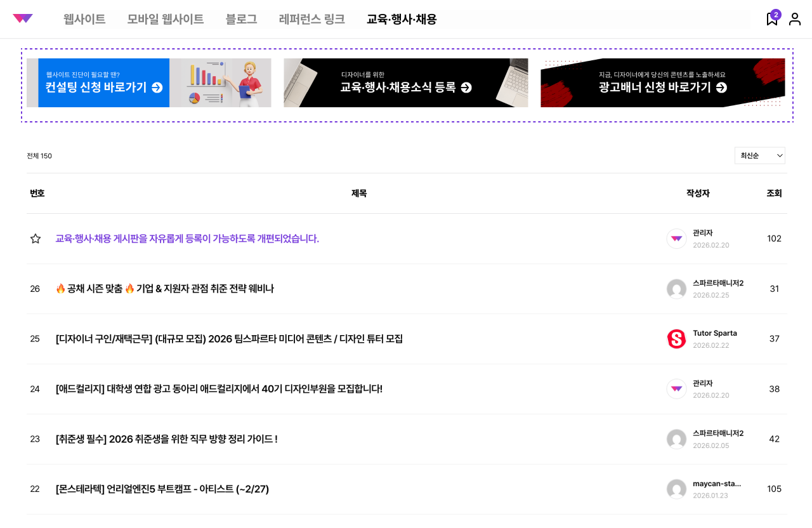Image resolution: width=812 pixels, height=528 pixels.
Task: Open the 최신순 sort dropdown
Action: pos(759,155)
